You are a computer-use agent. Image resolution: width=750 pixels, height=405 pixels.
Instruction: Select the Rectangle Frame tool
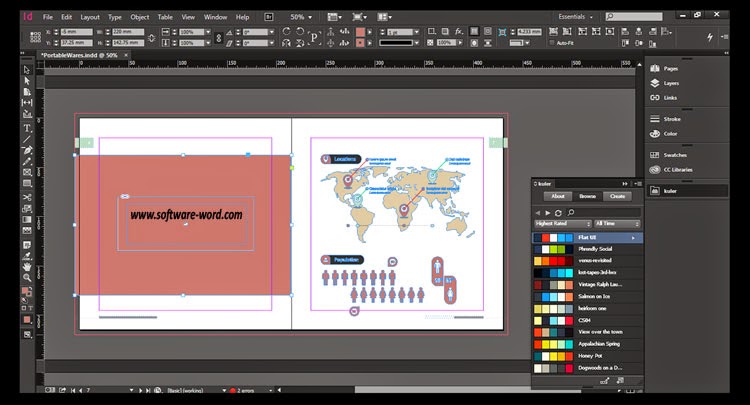click(27, 172)
